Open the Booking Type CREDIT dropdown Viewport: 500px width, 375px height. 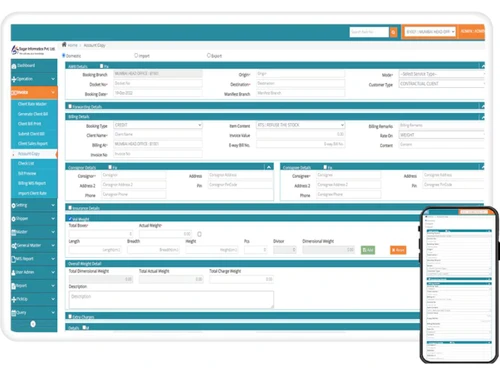click(x=158, y=125)
